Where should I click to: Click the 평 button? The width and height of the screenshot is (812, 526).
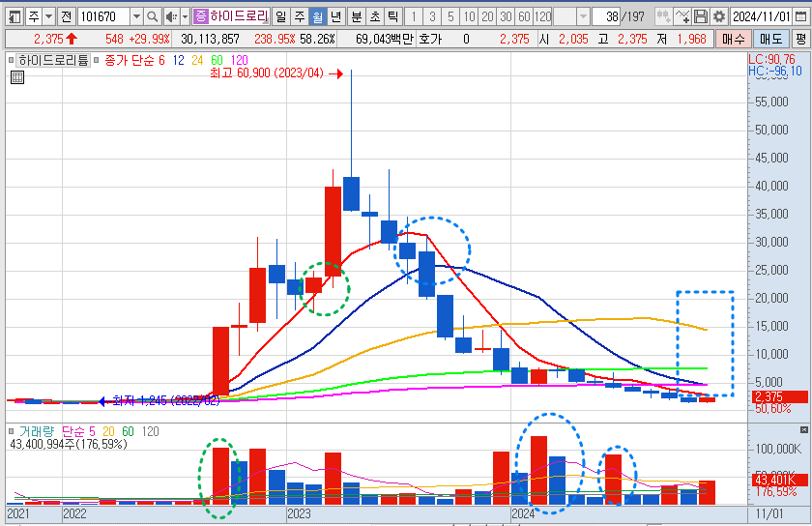tap(800, 39)
